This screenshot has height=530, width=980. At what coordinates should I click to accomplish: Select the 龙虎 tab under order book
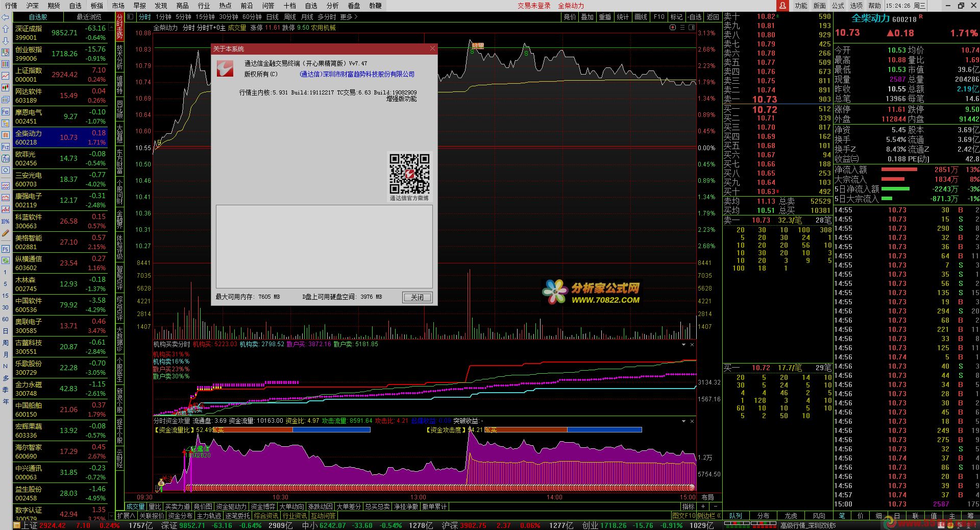click(791, 516)
